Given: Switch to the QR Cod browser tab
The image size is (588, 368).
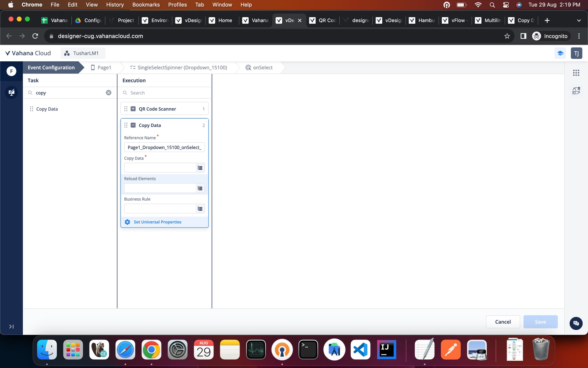Looking at the screenshot, I should [x=323, y=20].
